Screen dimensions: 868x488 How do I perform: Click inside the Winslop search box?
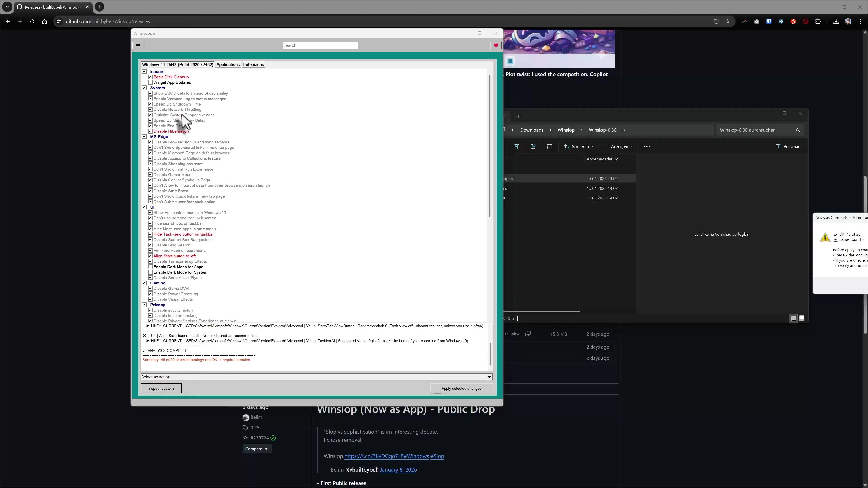pyautogui.click(x=320, y=45)
